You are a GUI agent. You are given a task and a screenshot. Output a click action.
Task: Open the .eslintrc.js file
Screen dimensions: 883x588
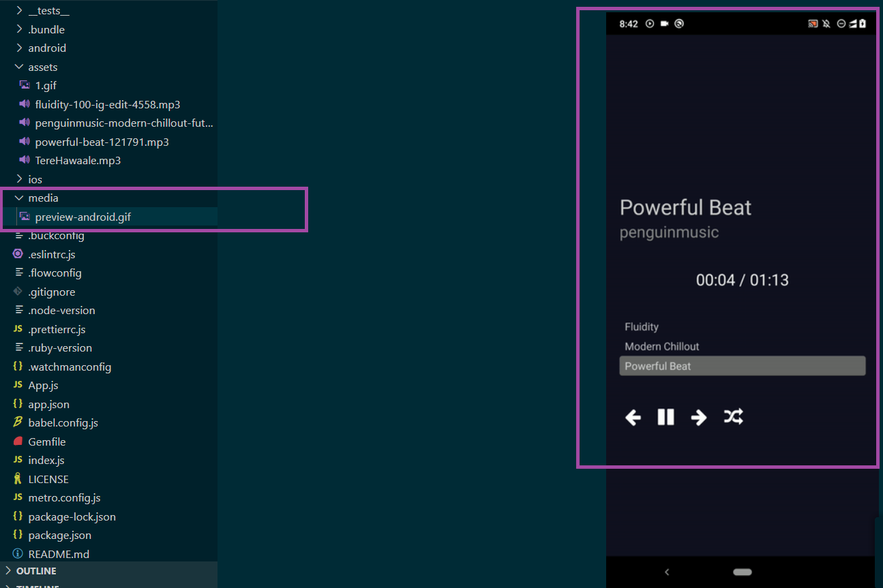(x=52, y=254)
